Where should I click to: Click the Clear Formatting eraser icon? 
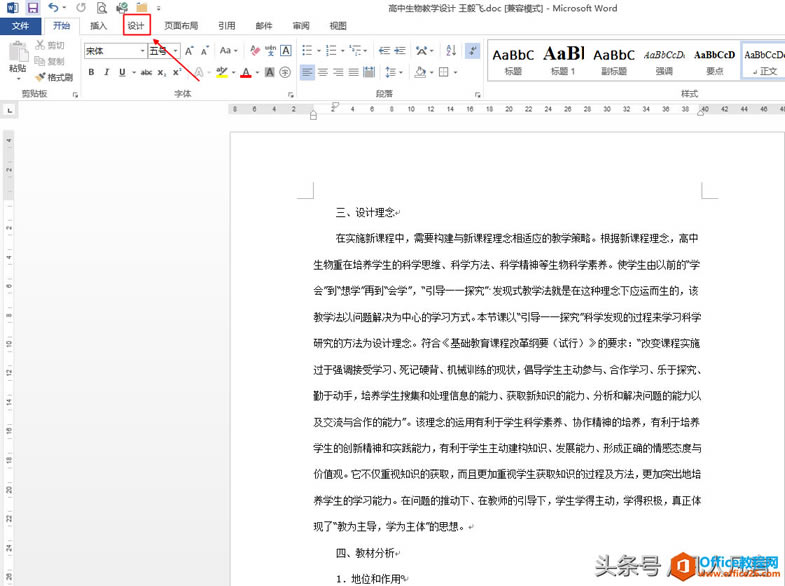pos(254,51)
